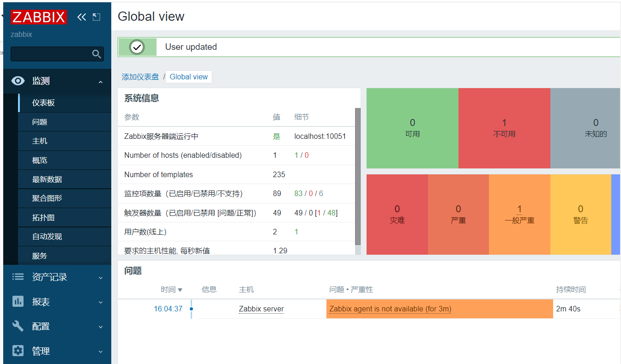Click the 一般严重 count of 1
This screenshot has height=364, width=621.
click(519, 209)
